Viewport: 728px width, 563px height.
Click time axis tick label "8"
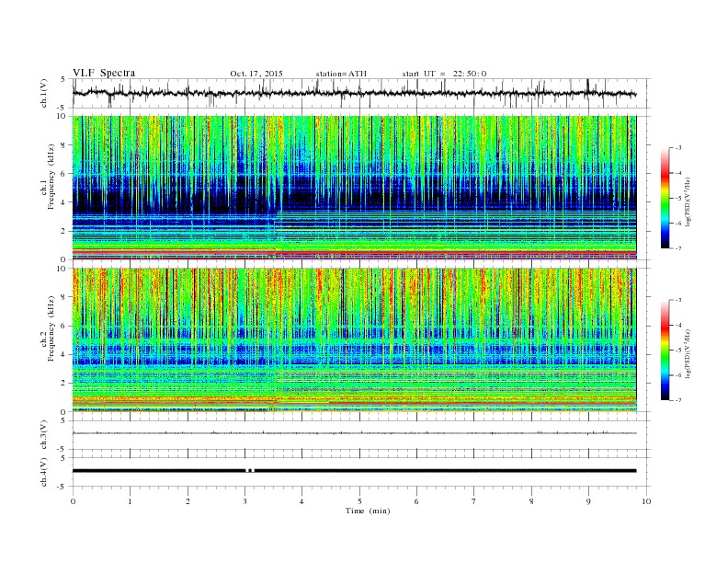click(x=531, y=501)
